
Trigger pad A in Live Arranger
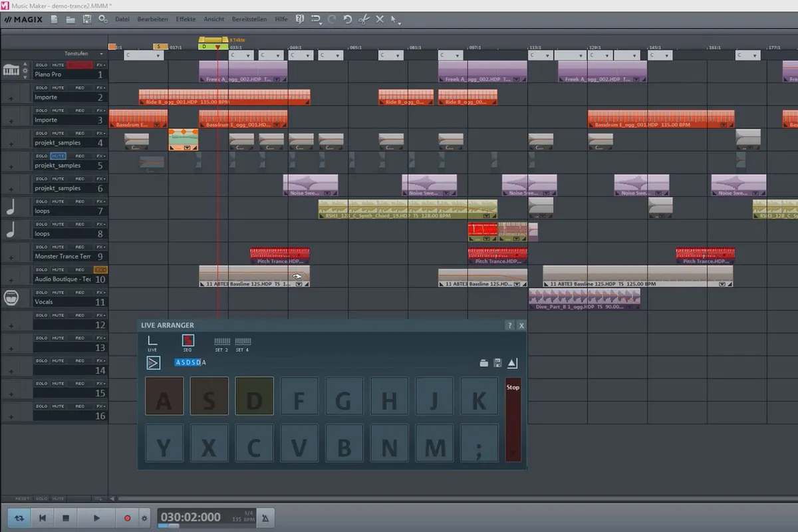tap(164, 396)
